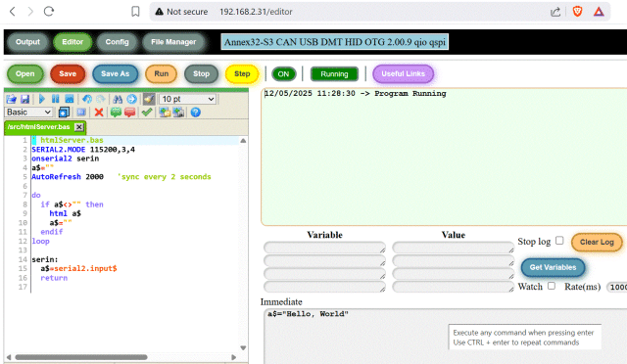Image resolution: width=627 pixels, height=364 pixels.
Task: Click the floppy disk save icon
Action: (24, 99)
